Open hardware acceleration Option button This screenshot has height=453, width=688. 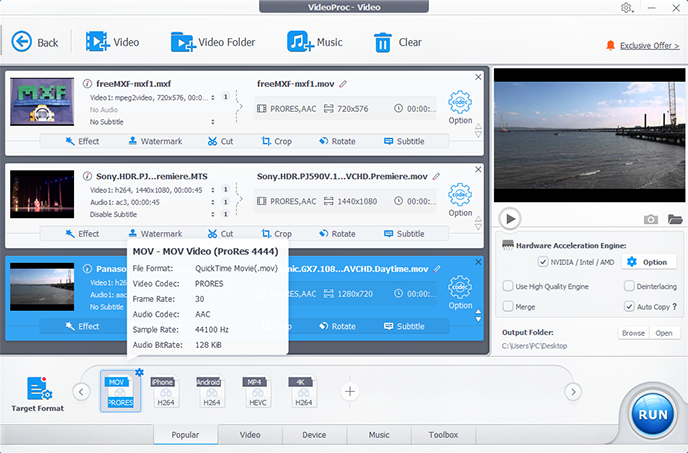[648, 262]
